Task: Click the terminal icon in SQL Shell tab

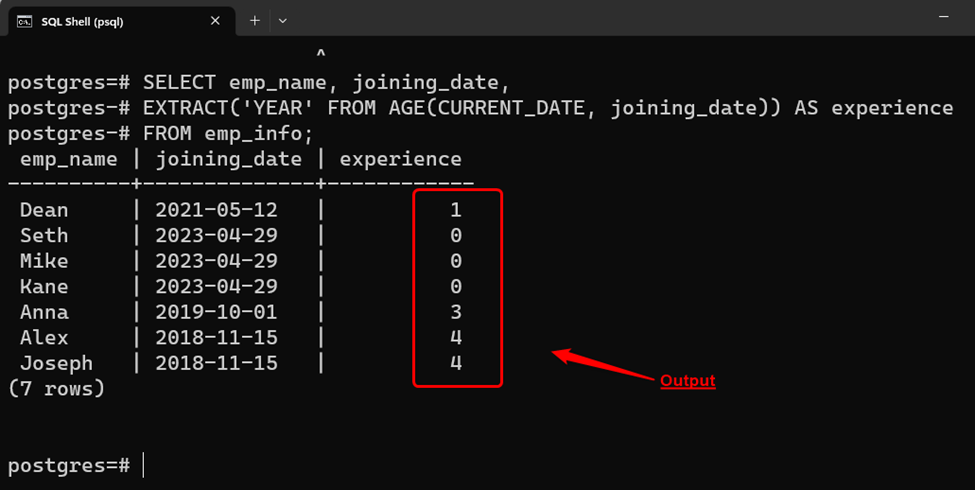Action: 24,22
